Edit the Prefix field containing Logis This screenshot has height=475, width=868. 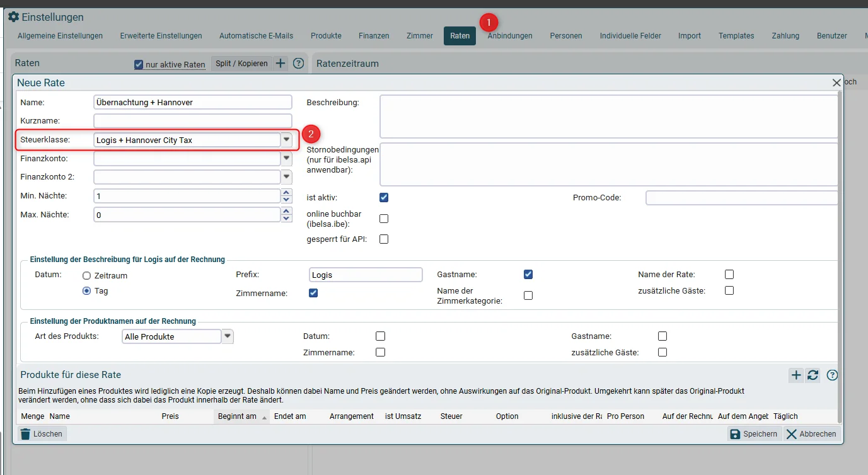coord(366,275)
